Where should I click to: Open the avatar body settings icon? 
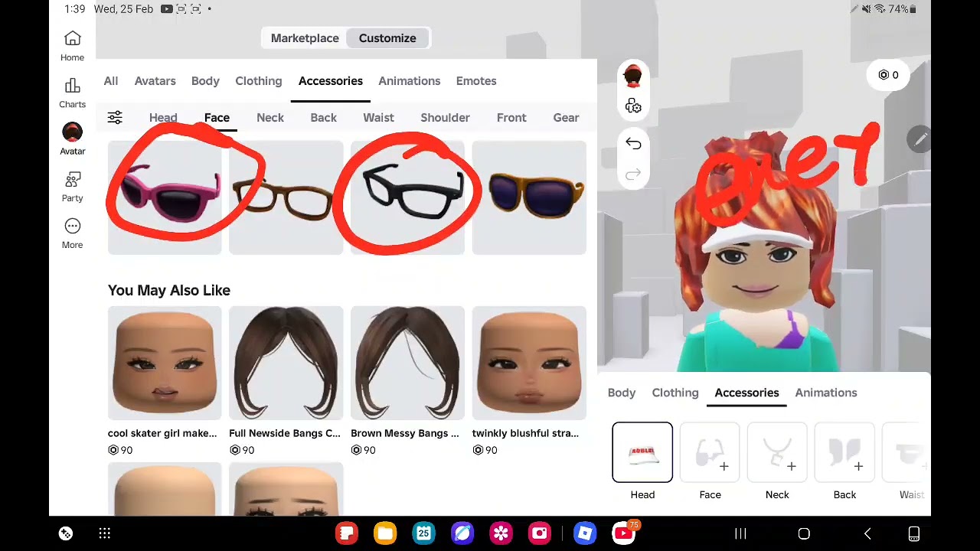point(633,106)
